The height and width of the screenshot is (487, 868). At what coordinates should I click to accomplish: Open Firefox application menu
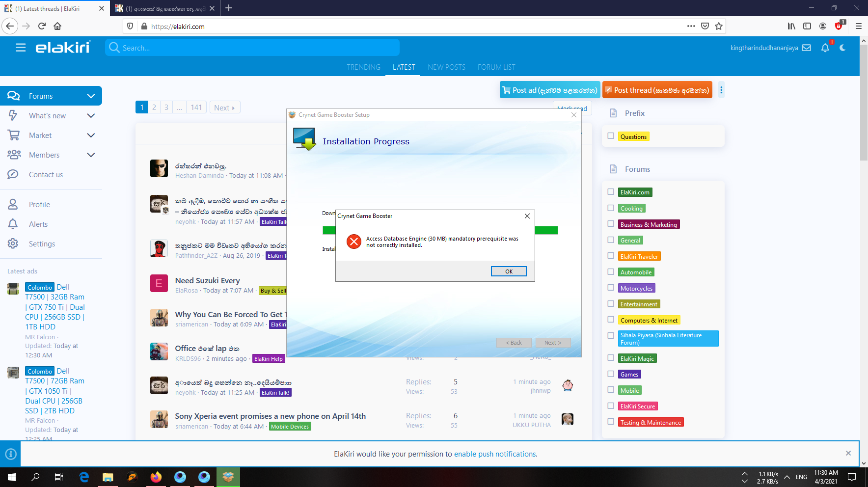[x=859, y=26]
